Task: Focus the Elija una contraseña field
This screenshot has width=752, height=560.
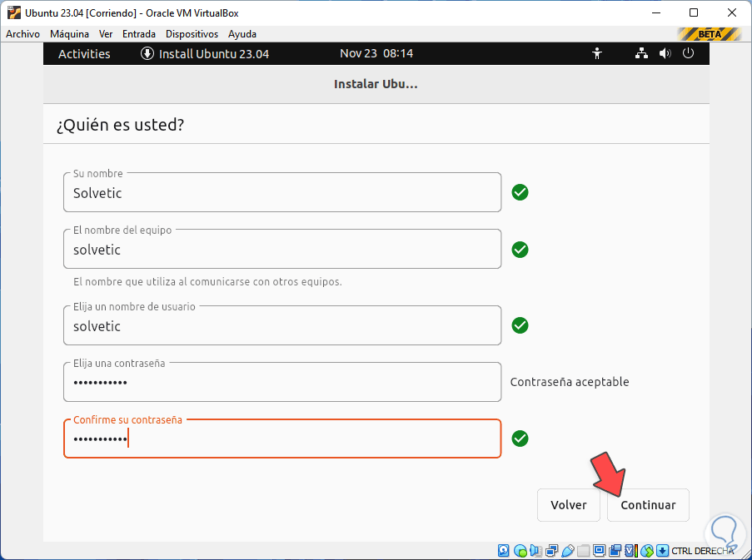Action: (x=282, y=382)
